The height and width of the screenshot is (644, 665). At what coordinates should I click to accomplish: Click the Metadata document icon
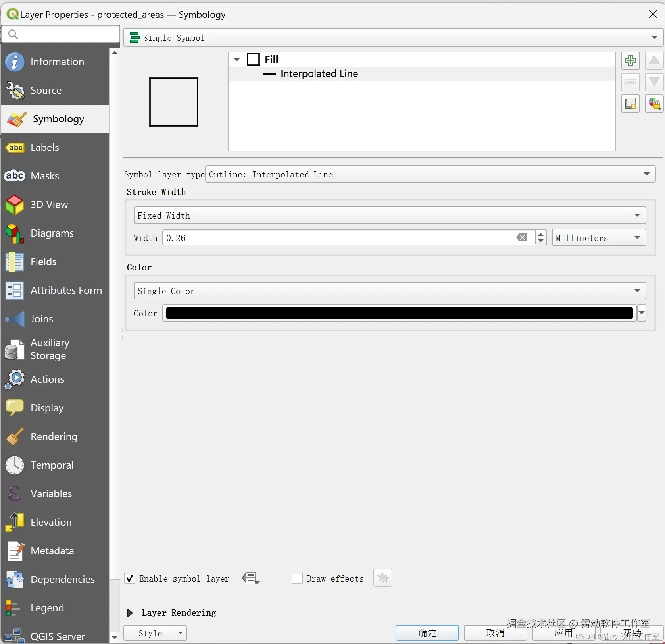pos(15,551)
